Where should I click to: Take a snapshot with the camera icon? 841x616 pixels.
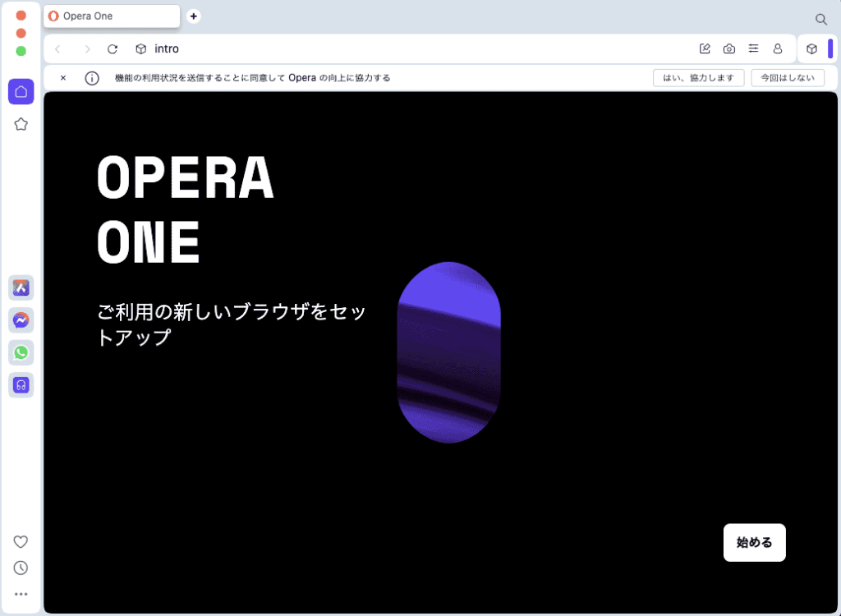point(728,48)
